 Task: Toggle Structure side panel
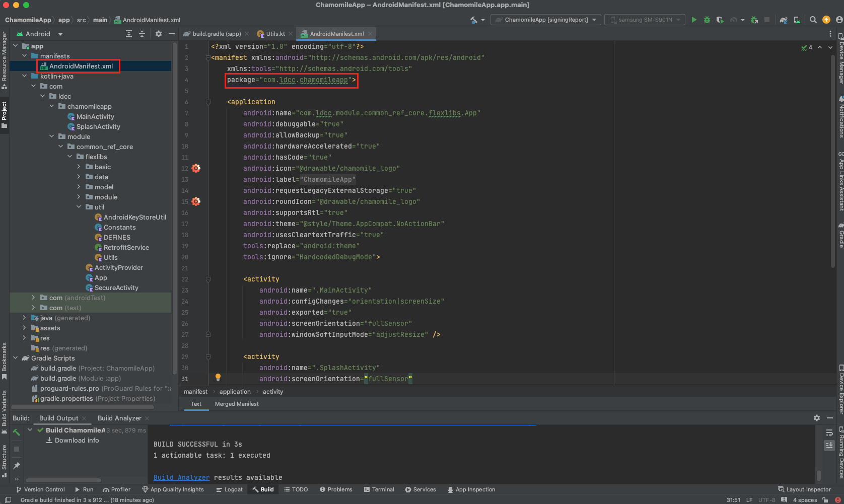5,461
